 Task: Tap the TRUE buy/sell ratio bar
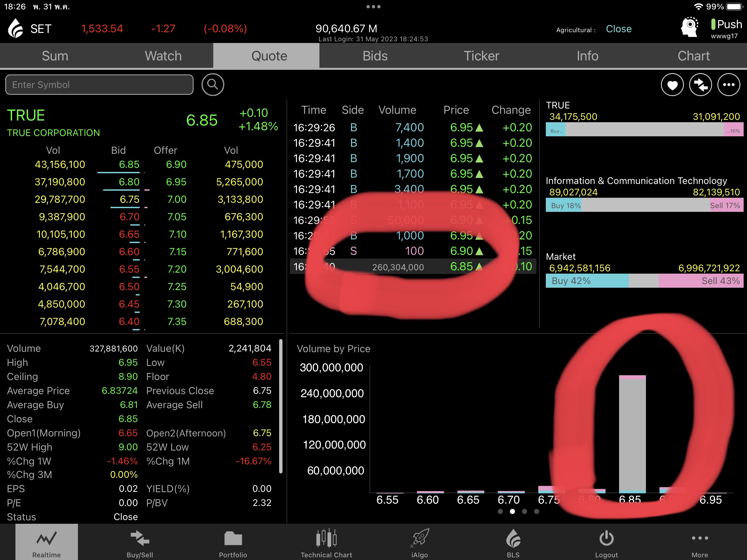pyautogui.click(x=644, y=130)
